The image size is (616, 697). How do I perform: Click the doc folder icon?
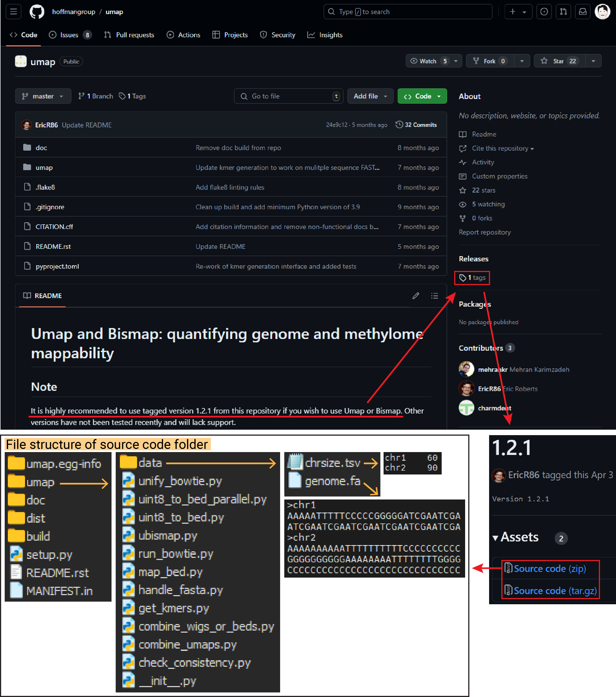(27, 147)
